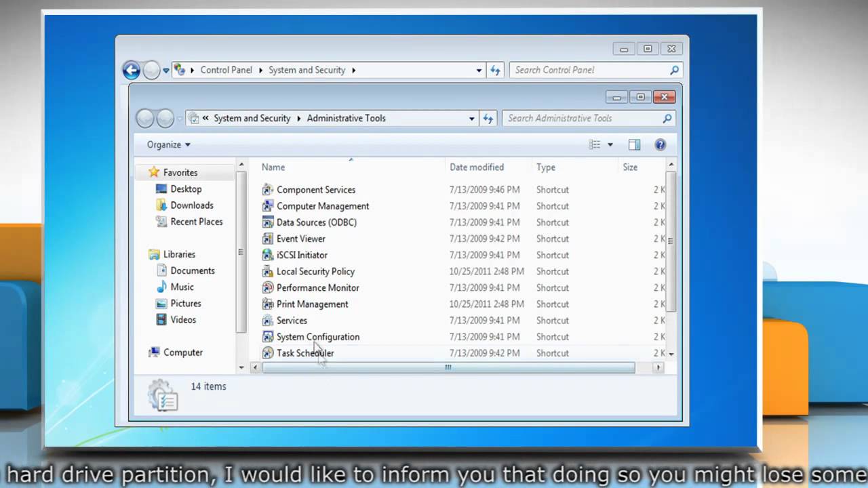
Task: Select the Task Scheduler icon
Action: point(268,353)
